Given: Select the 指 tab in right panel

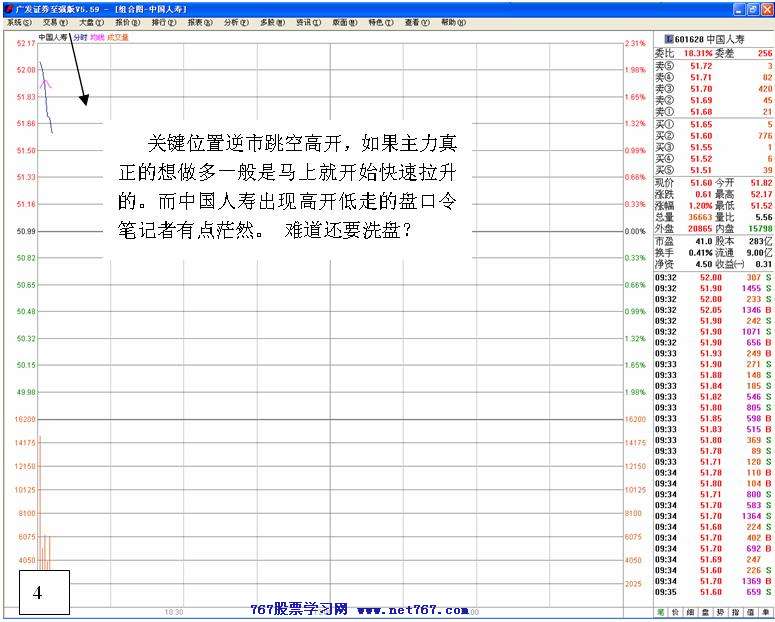Looking at the screenshot, I should pyautogui.click(x=736, y=611).
